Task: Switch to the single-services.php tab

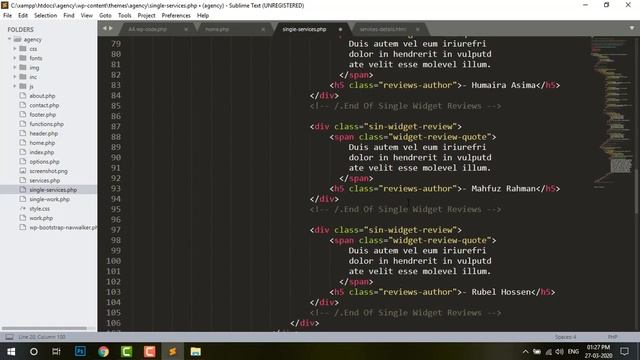Action: [304, 29]
